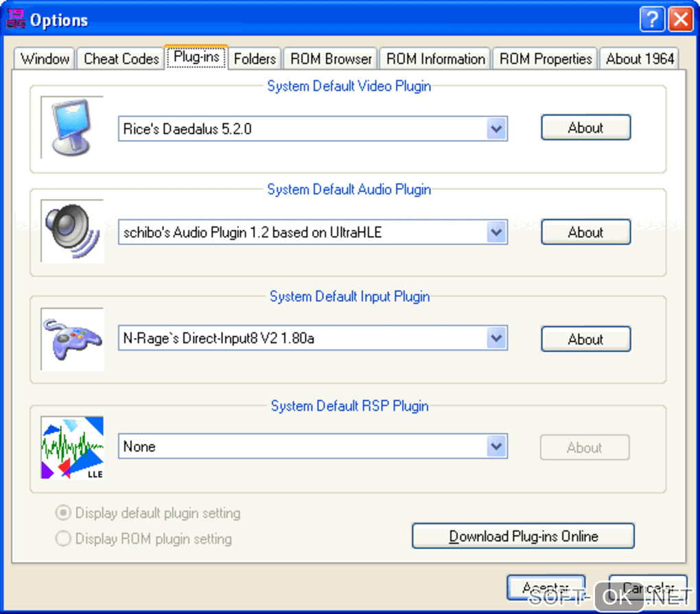Image resolution: width=700 pixels, height=614 pixels.
Task: Click the gamepad icon for Input Plugin
Action: [x=72, y=339]
